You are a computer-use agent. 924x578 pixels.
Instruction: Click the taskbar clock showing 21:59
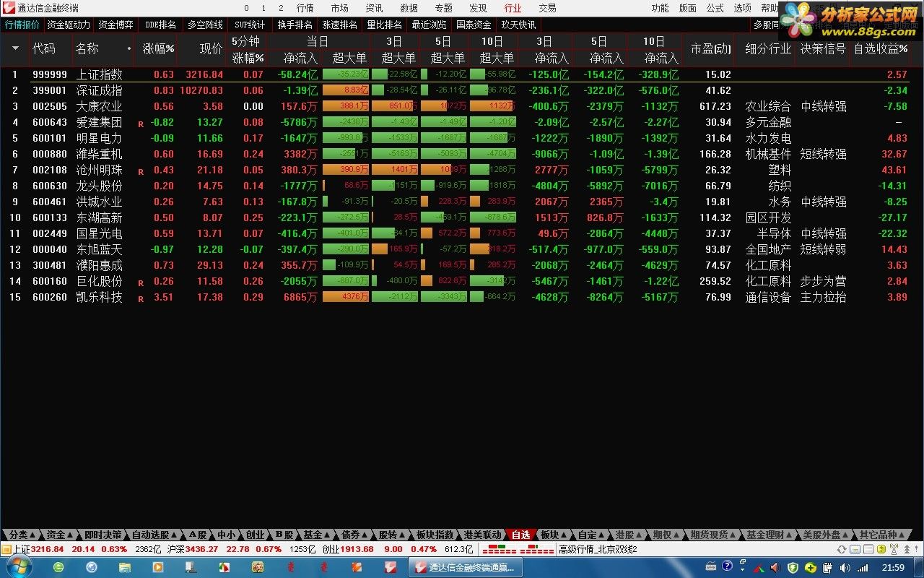[893, 567]
